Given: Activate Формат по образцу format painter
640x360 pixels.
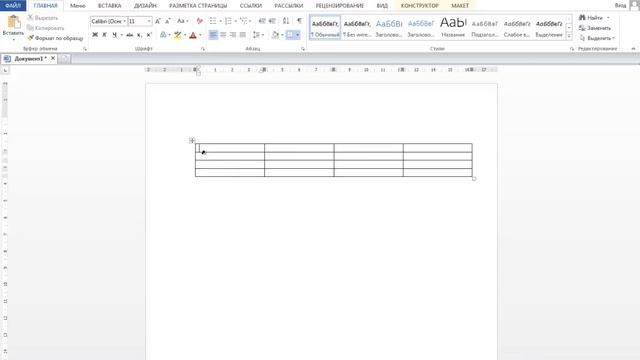Looking at the screenshot, I should pyautogui.click(x=55, y=38).
